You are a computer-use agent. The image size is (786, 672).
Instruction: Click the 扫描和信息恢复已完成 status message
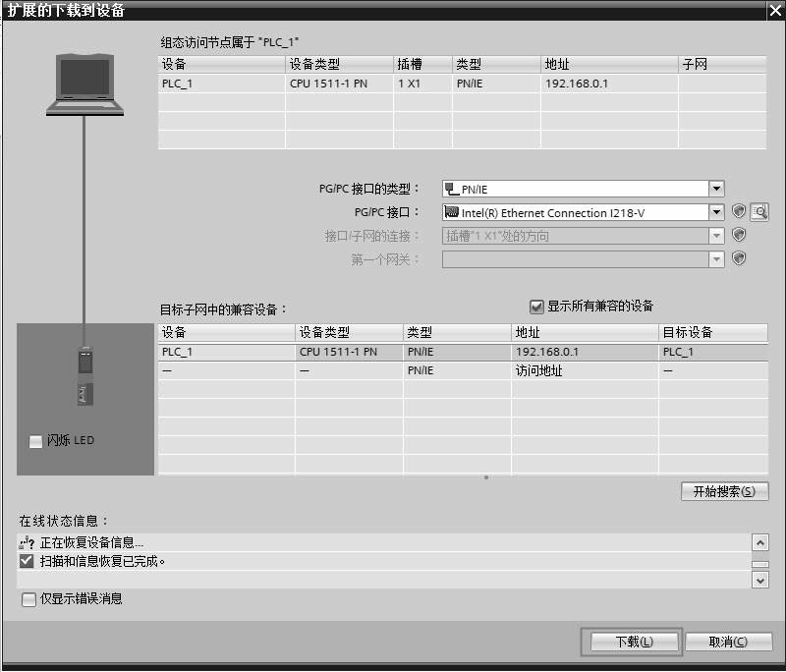(x=102, y=561)
